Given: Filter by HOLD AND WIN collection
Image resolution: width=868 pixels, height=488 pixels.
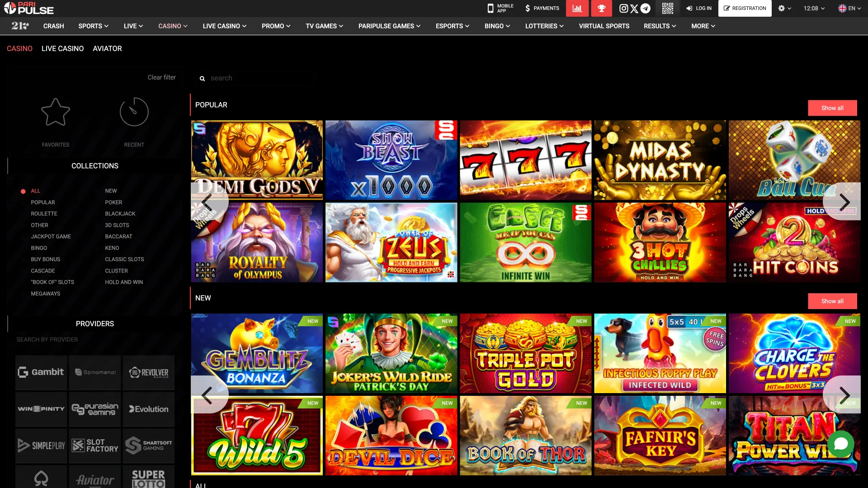Looking at the screenshot, I should click(x=124, y=282).
